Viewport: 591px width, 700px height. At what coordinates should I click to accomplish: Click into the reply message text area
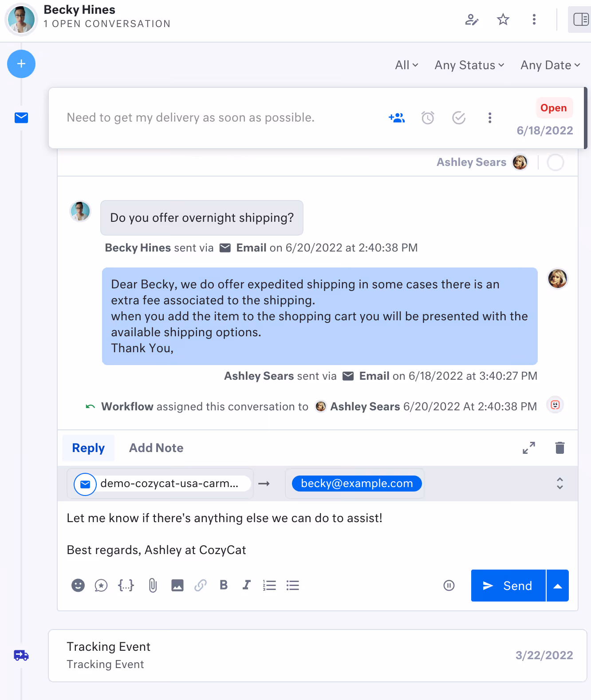tap(318, 534)
